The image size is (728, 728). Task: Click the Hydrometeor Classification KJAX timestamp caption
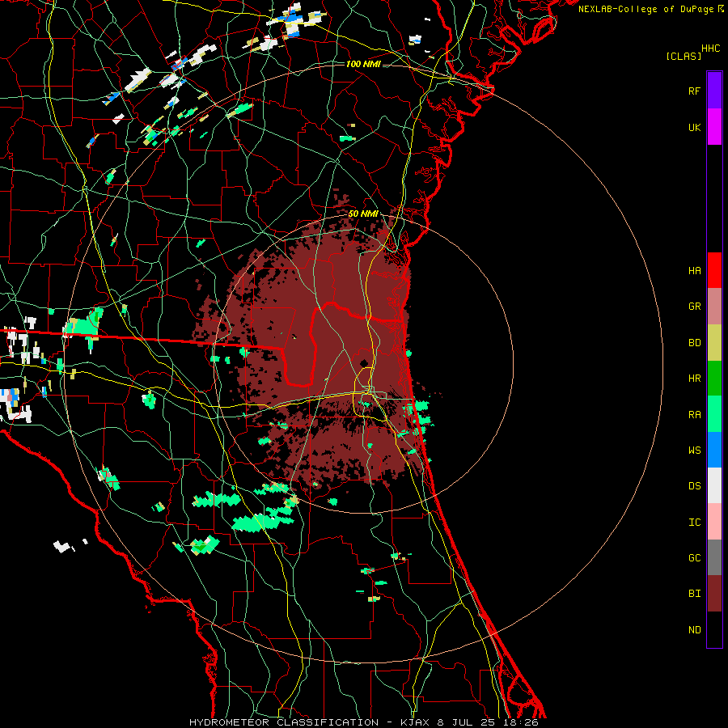[363, 722]
